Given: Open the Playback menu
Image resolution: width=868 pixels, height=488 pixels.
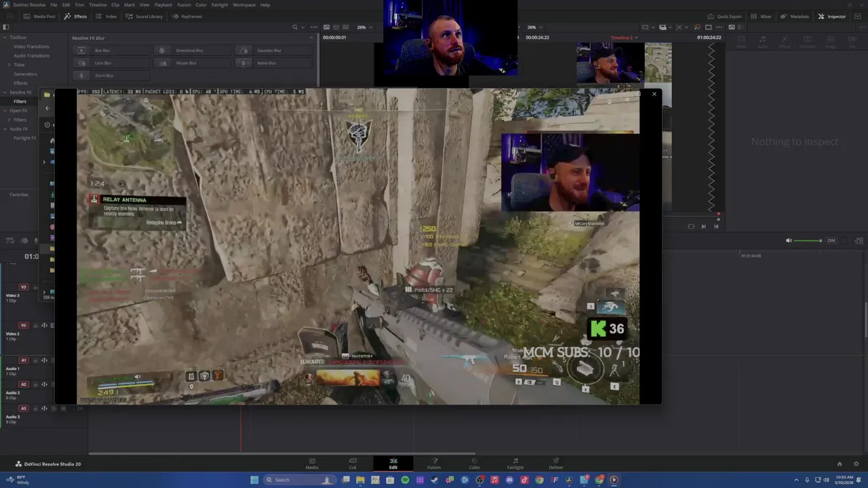Looking at the screenshot, I should (x=163, y=5).
